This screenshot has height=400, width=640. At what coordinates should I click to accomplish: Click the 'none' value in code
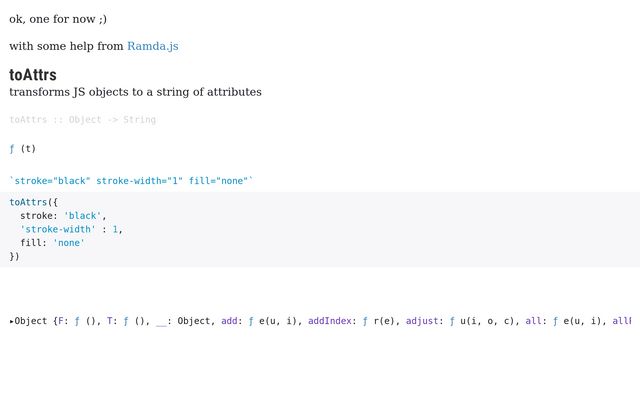(69, 243)
